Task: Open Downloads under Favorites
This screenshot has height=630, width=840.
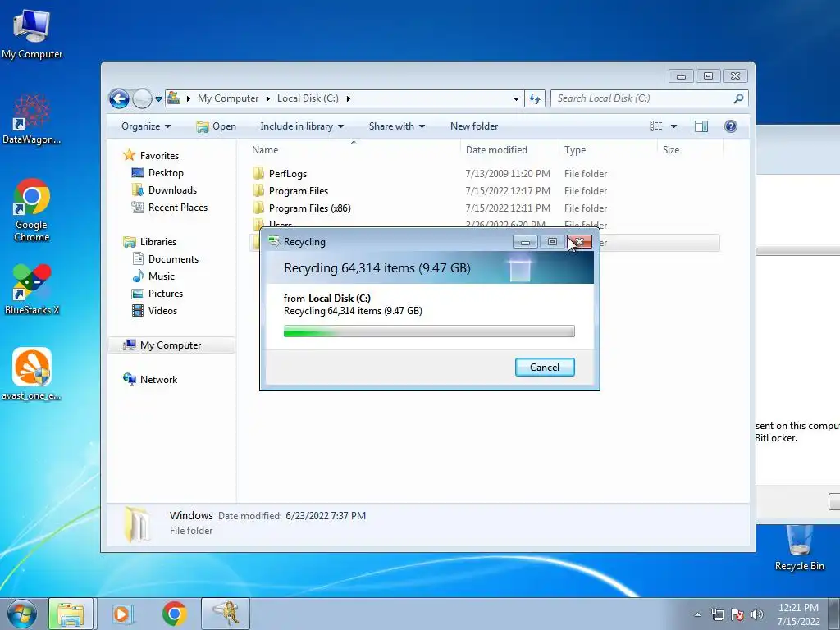Action: (172, 190)
